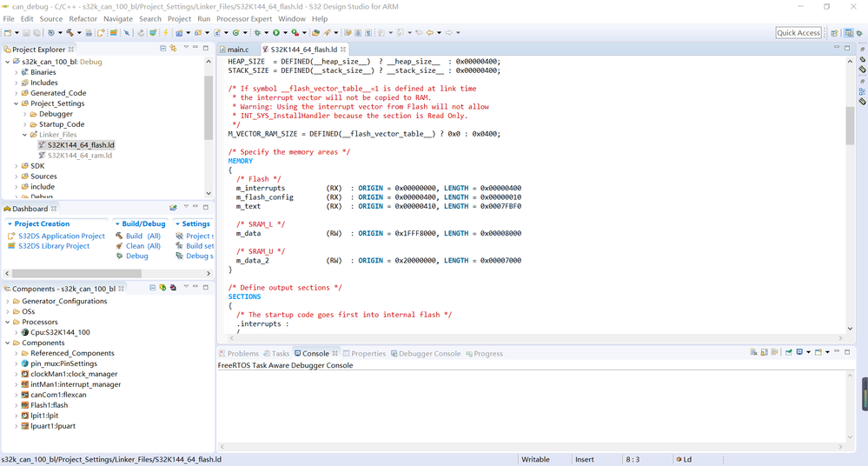Click the Clean (All) broom icon in Dashboard
This screenshot has width=868, height=466.
pyautogui.click(x=119, y=245)
